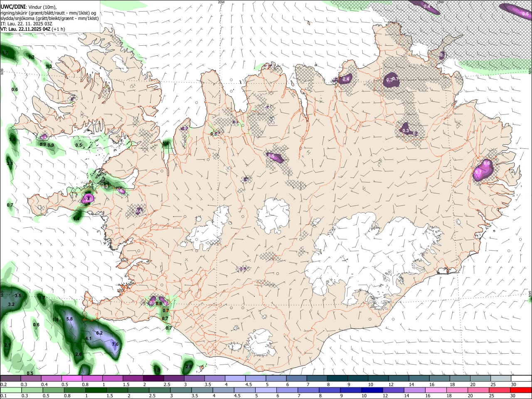Select the dark teal 8–9 swatch in snow legend

click(337, 378)
